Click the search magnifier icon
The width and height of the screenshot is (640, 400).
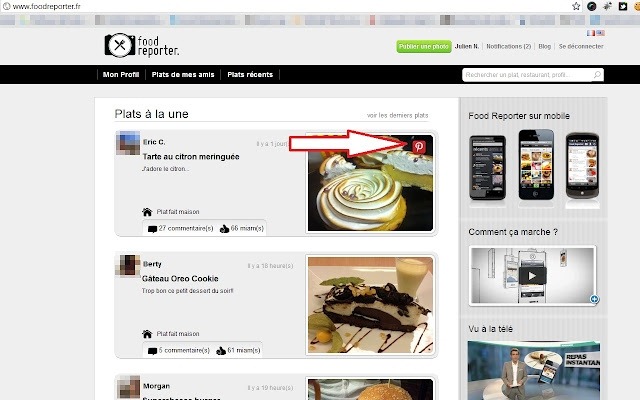pyautogui.click(x=597, y=75)
